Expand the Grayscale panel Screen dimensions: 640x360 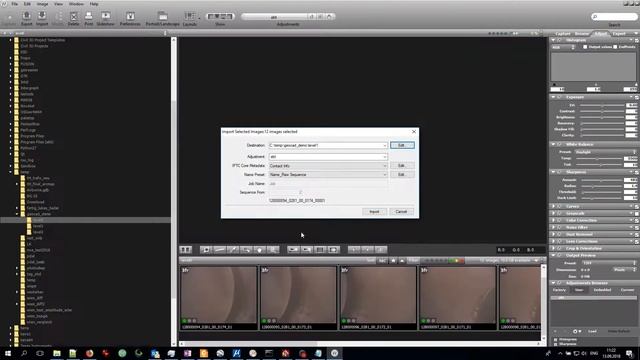(553, 213)
